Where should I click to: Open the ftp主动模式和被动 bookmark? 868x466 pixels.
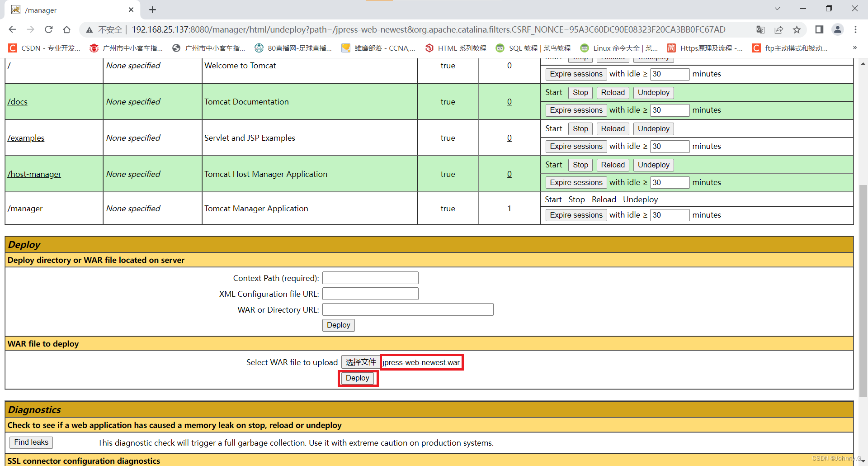[x=790, y=48]
